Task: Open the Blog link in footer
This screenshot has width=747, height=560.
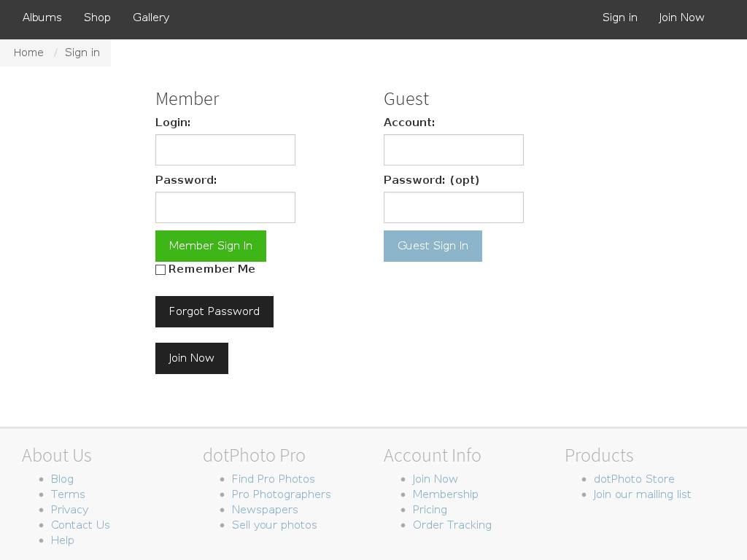Action: (x=62, y=479)
